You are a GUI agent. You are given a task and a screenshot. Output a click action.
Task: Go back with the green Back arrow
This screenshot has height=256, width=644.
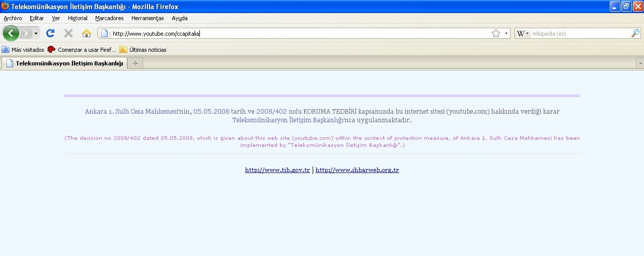[x=11, y=33]
